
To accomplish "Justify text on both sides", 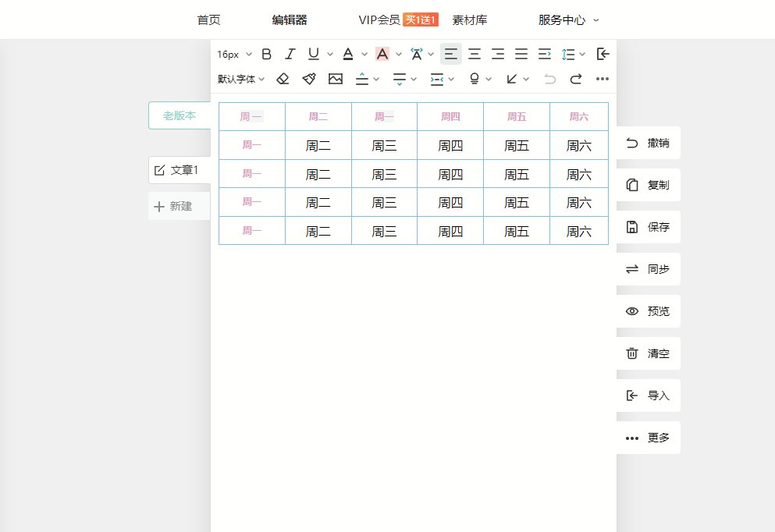I will pos(521,54).
